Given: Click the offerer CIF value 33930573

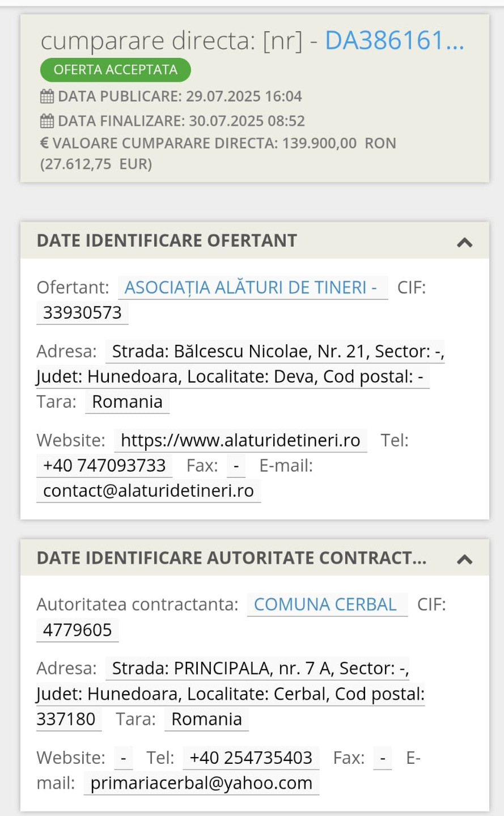Looking at the screenshot, I should [x=82, y=312].
